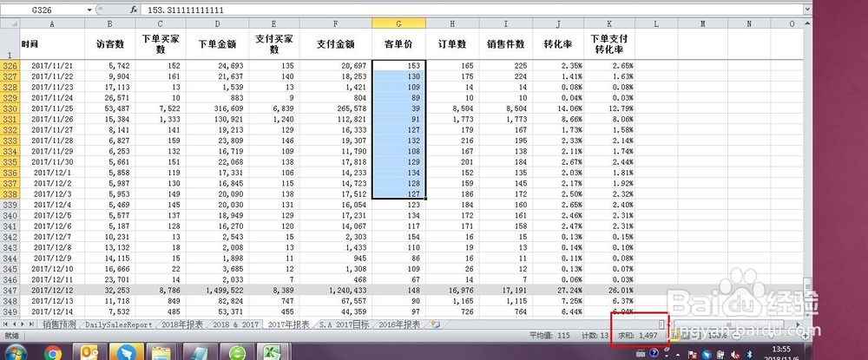This screenshot has height=360, width=868.
Task: Select row header 347
Action: point(10,290)
